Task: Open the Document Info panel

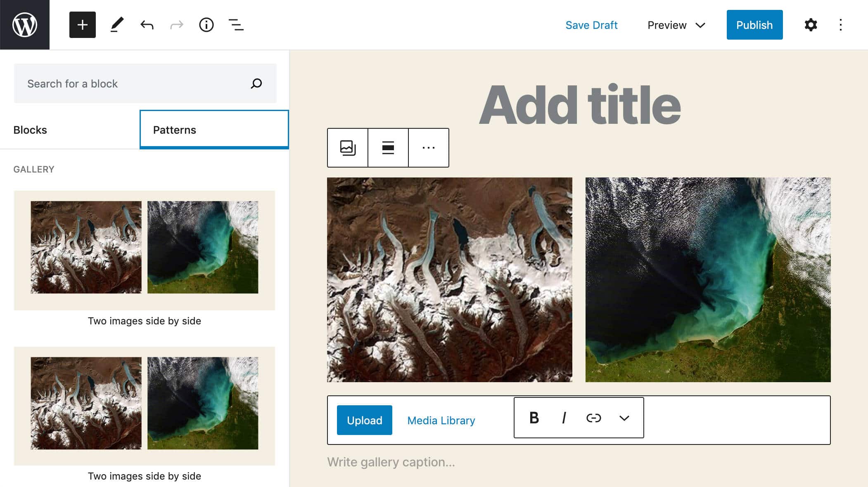Action: pyautogui.click(x=206, y=24)
